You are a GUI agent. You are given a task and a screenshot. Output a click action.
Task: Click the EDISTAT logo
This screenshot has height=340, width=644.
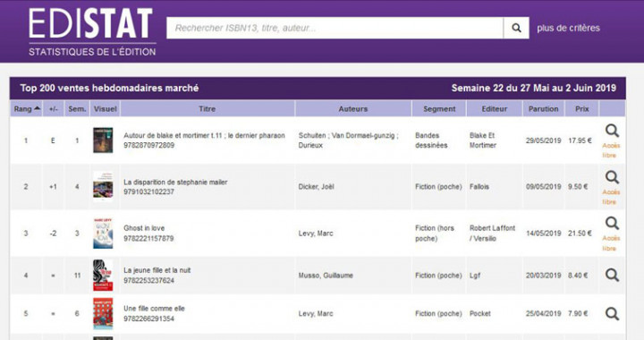click(92, 32)
